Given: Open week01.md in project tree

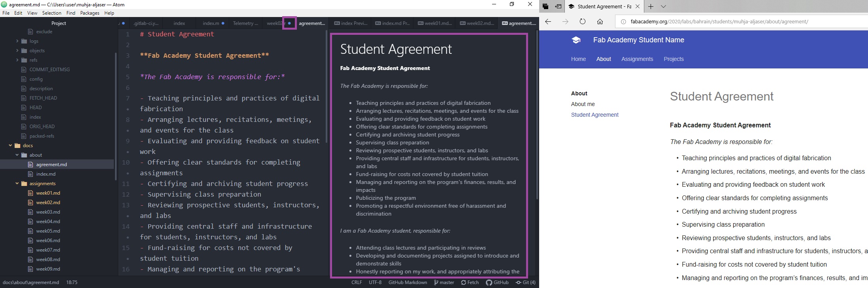Looking at the screenshot, I should pos(48,193).
